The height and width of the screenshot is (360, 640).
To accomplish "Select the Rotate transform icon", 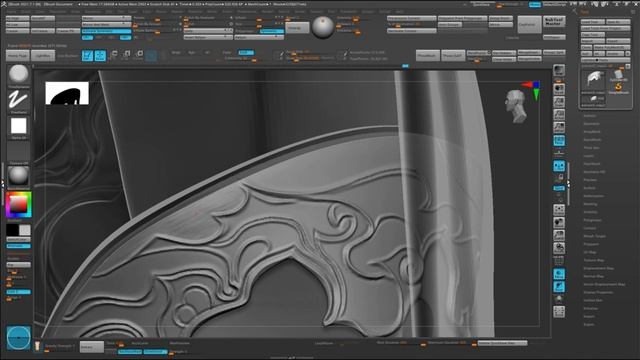I will [139, 55].
